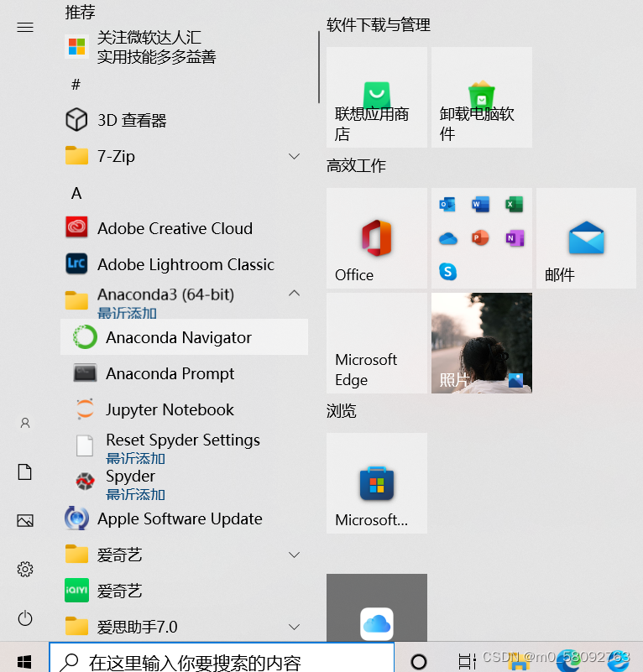Screen dimensions: 643x672
Task: Collapse the Anaconda3 (64-bit) folder
Action: point(294,294)
